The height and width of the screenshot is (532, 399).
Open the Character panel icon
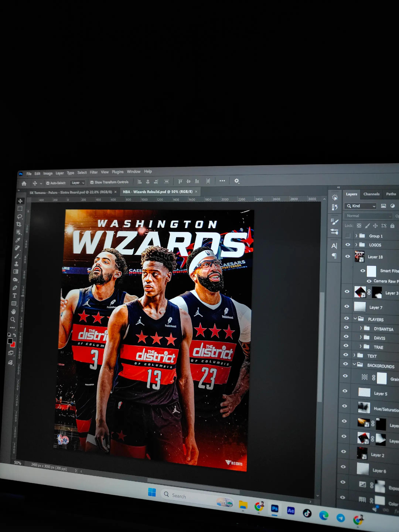click(334, 246)
